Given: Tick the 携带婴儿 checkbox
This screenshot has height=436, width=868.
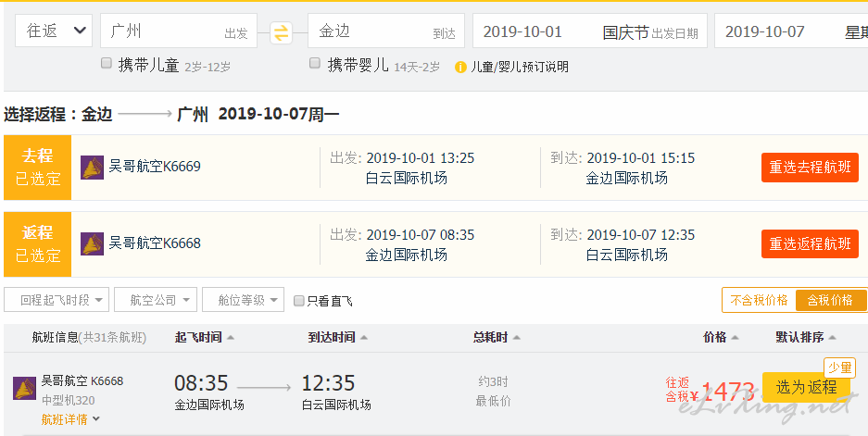Looking at the screenshot, I should coord(315,64).
